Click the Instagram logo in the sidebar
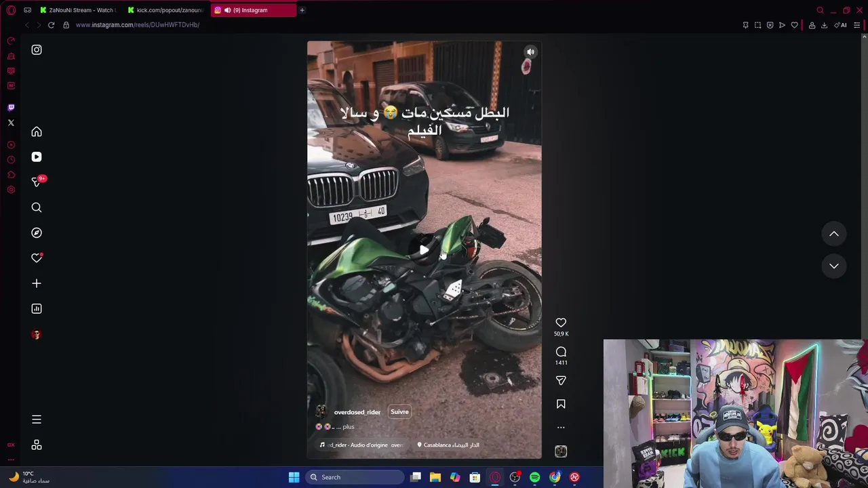The image size is (868, 488). coord(37,49)
